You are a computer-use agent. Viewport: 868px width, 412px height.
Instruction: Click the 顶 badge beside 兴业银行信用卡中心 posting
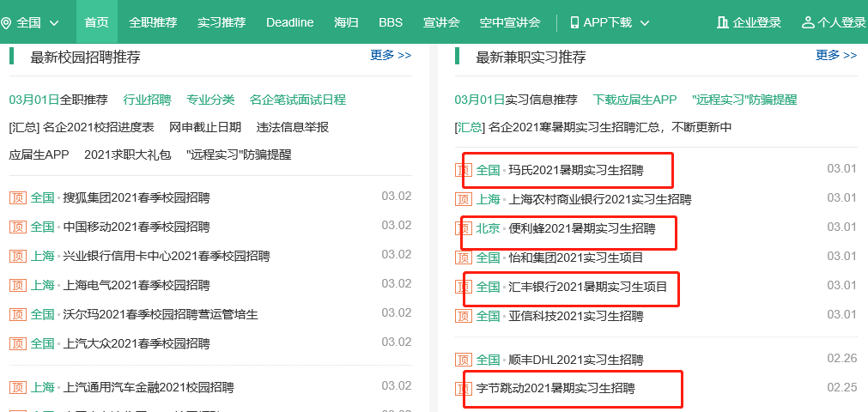tap(18, 256)
